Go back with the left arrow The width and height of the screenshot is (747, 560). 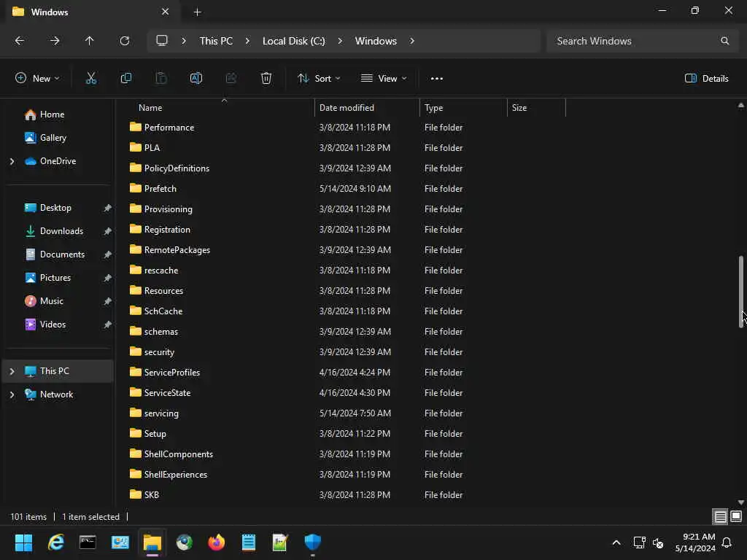[x=20, y=41]
